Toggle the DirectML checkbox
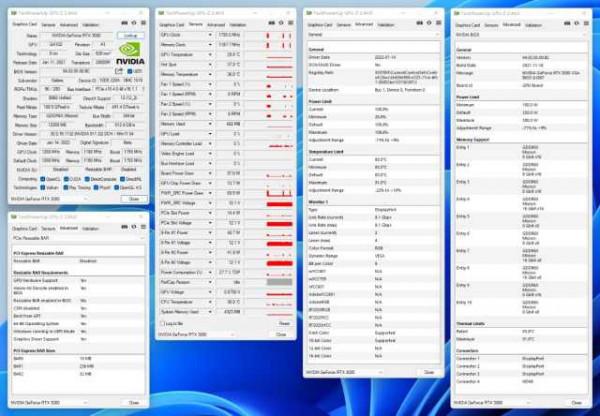600x416 pixels. tap(122, 179)
